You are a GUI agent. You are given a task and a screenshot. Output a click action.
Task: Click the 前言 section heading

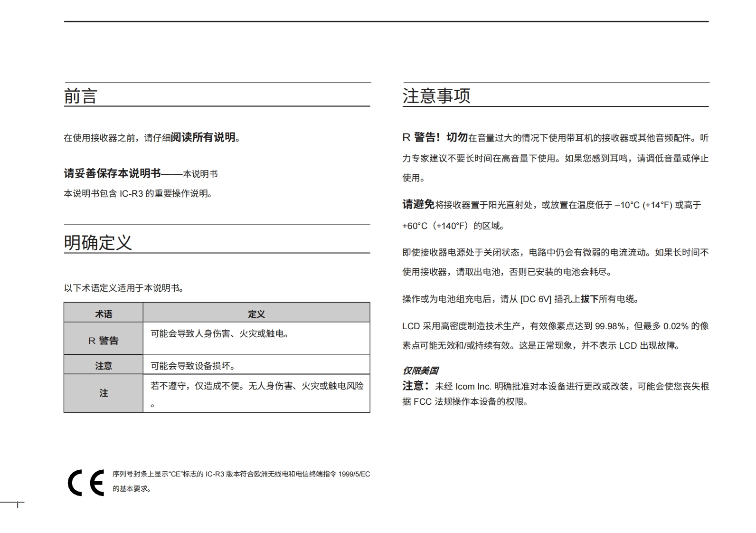[81, 96]
